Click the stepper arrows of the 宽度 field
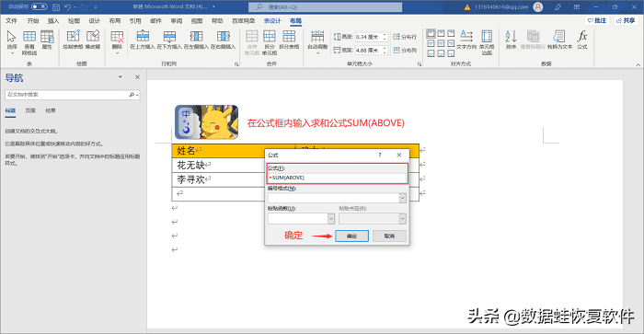This screenshot has width=644, height=334. 385,50
